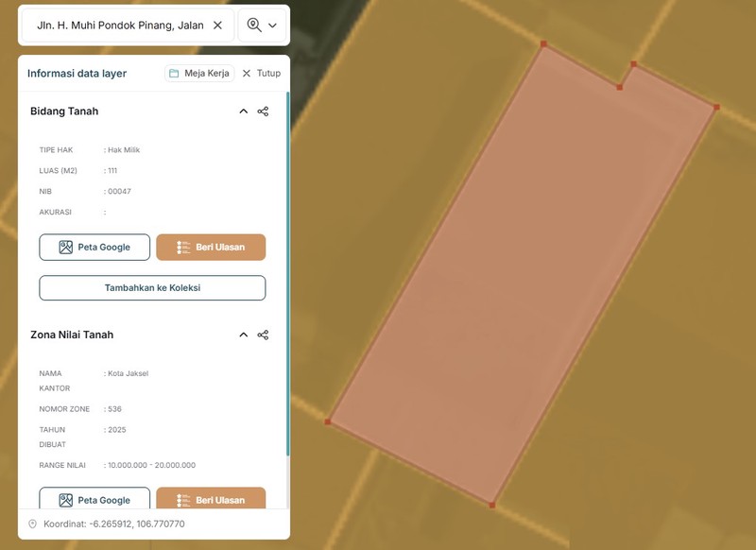Click Tambahkan ke Koleksi
Image resolution: width=756 pixels, height=550 pixels.
click(x=152, y=288)
